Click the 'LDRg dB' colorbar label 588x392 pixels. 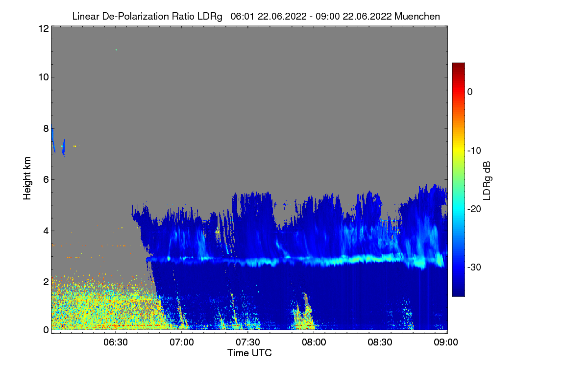tap(487, 180)
